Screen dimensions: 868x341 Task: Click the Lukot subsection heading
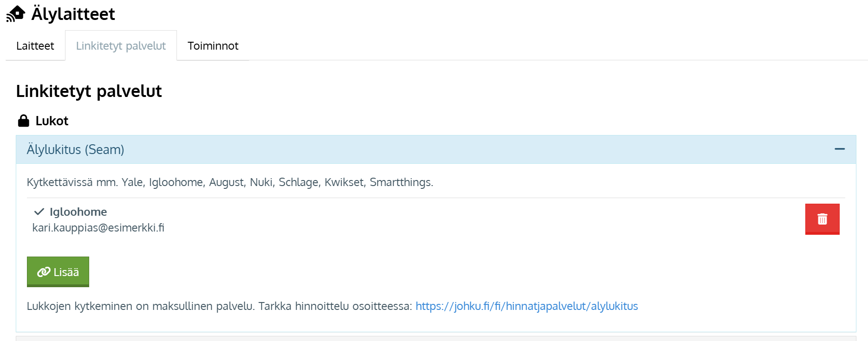tap(52, 121)
